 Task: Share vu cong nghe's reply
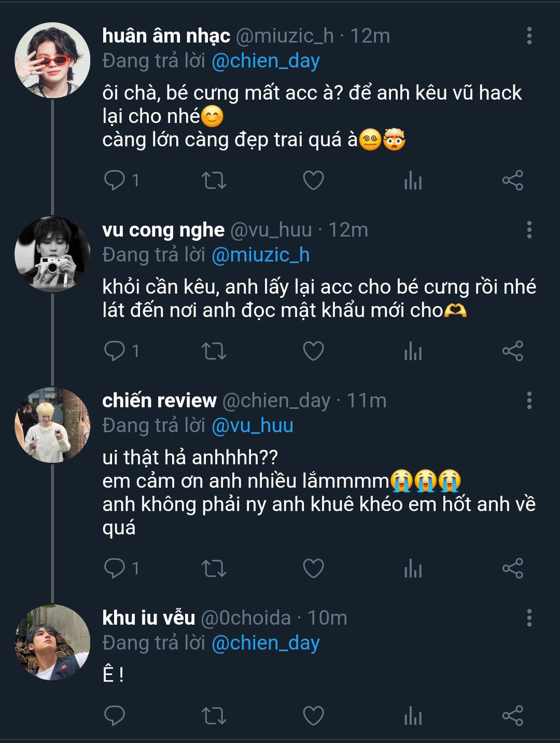coord(512,351)
